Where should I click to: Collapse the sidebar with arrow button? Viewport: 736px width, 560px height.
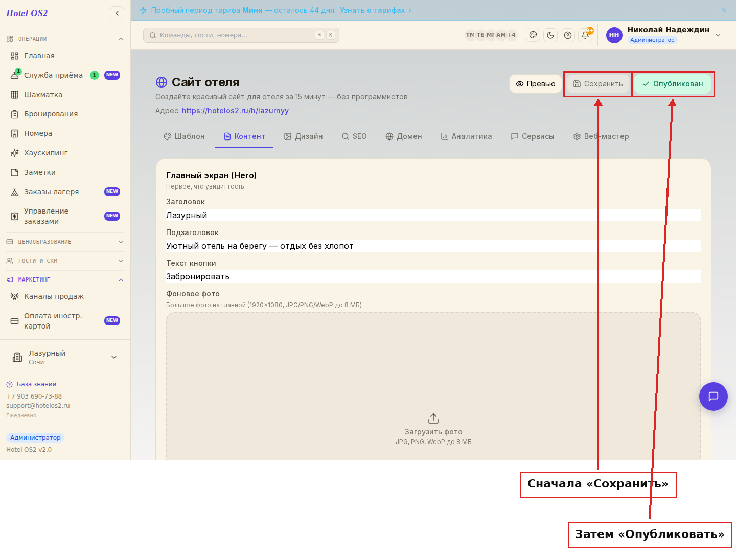coord(117,13)
